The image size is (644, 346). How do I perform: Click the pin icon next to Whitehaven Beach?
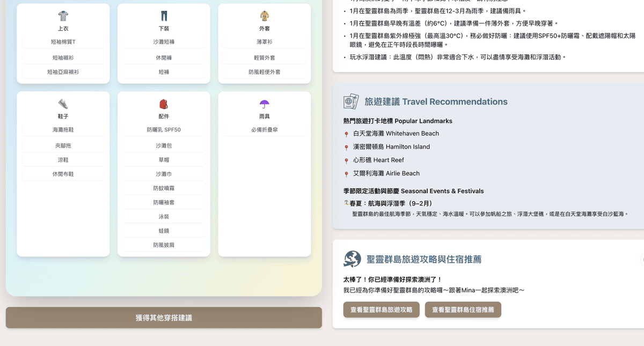(x=346, y=134)
